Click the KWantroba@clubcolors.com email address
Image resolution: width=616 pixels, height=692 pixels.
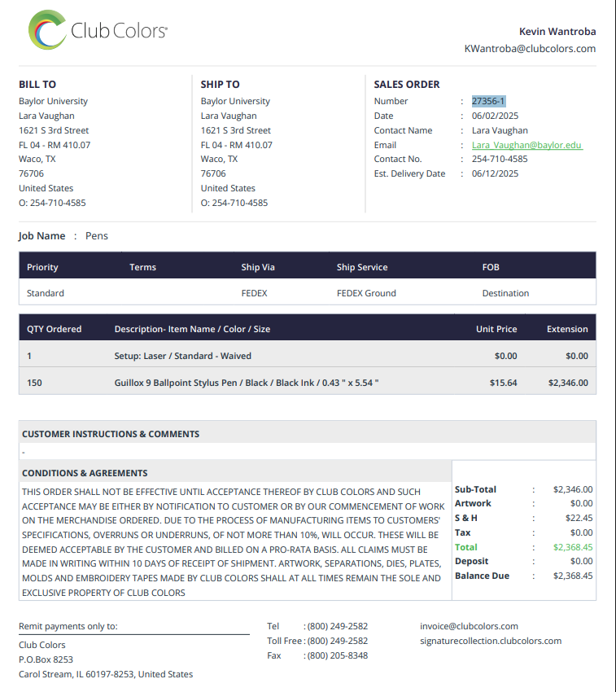[530, 49]
